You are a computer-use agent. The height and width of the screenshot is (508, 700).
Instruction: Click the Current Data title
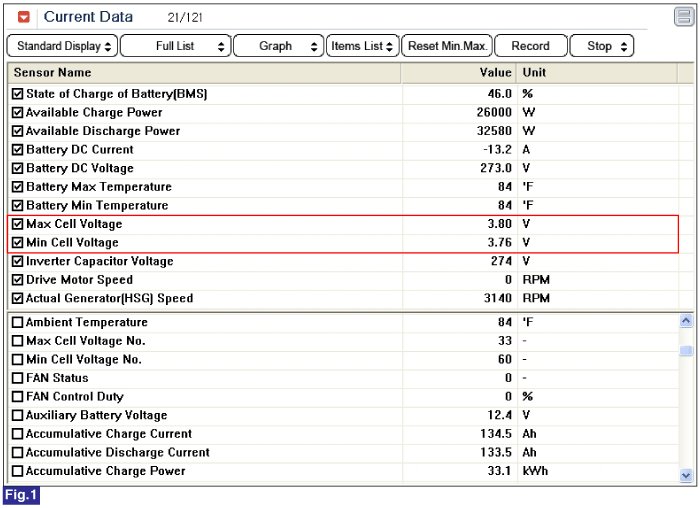[88, 17]
